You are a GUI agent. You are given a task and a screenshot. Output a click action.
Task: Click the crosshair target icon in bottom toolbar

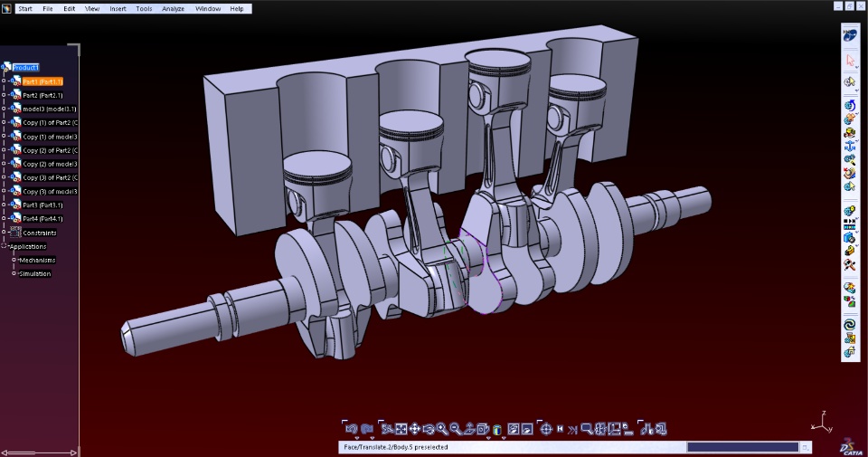coord(546,429)
